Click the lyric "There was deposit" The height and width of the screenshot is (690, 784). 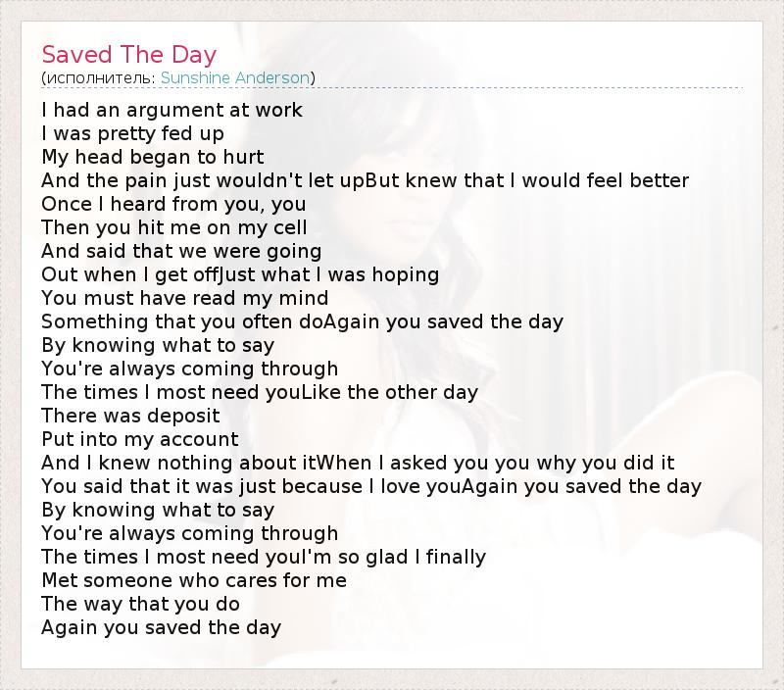pyautogui.click(x=130, y=416)
